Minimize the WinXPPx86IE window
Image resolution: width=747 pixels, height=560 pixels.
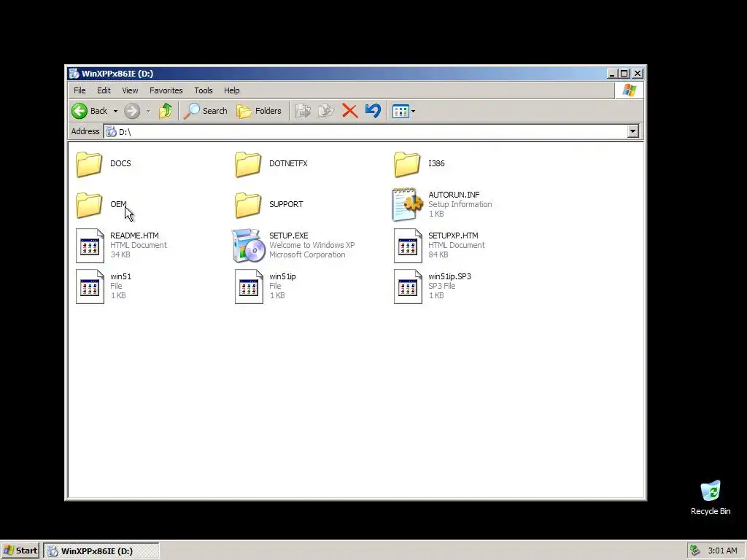[x=613, y=74]
